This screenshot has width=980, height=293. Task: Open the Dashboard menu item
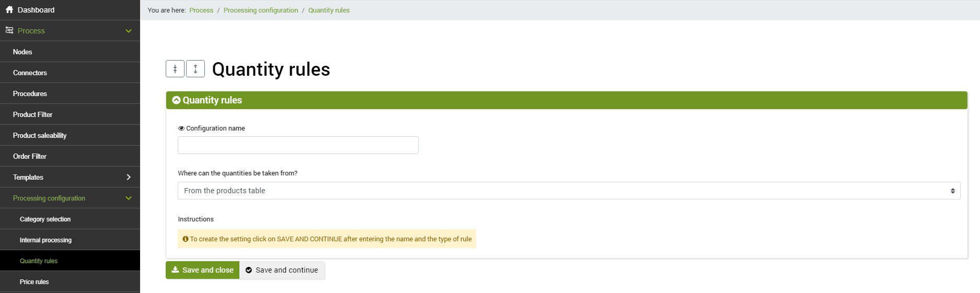click(x=70, y=10)
